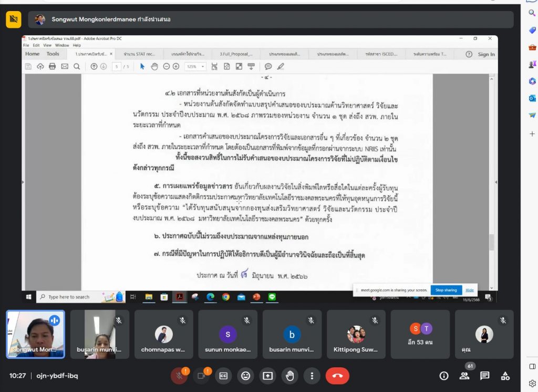Click the cloud upload icon in Acrobat
Screen dimensions: 538x392
click(x=40, y=67)
